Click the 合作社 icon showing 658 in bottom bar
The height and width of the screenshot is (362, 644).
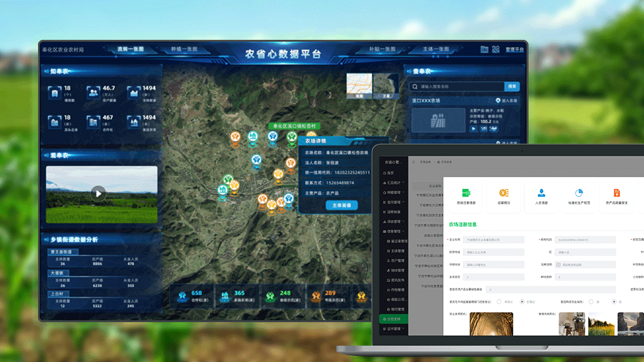182,296
